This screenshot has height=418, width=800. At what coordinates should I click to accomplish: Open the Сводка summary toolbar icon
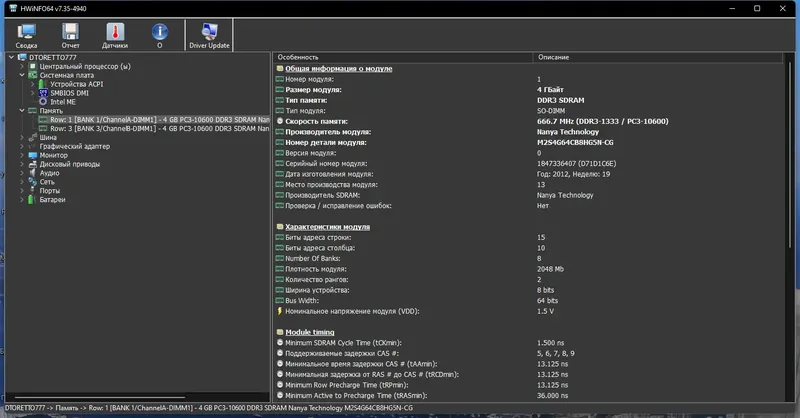tap(26, 36)
